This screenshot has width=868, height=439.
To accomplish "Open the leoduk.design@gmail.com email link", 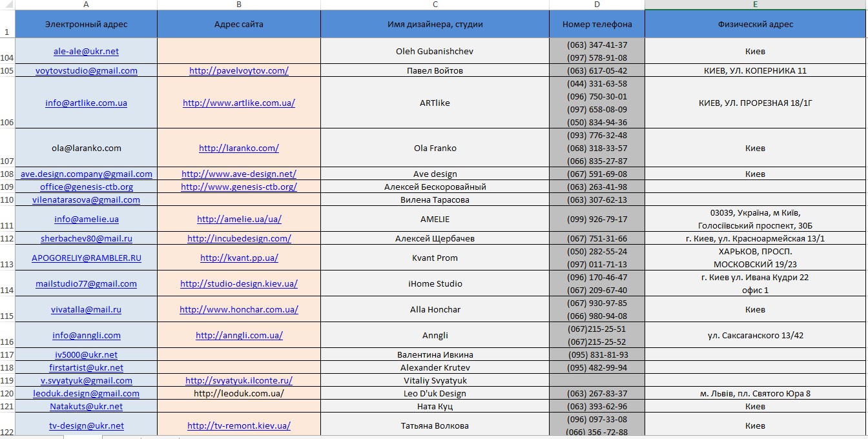I will tap(86, 394).
